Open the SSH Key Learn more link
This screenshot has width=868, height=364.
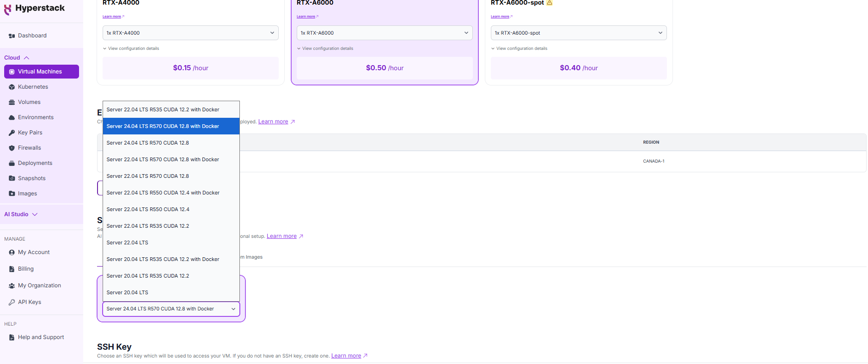click(x=346, y=356)
